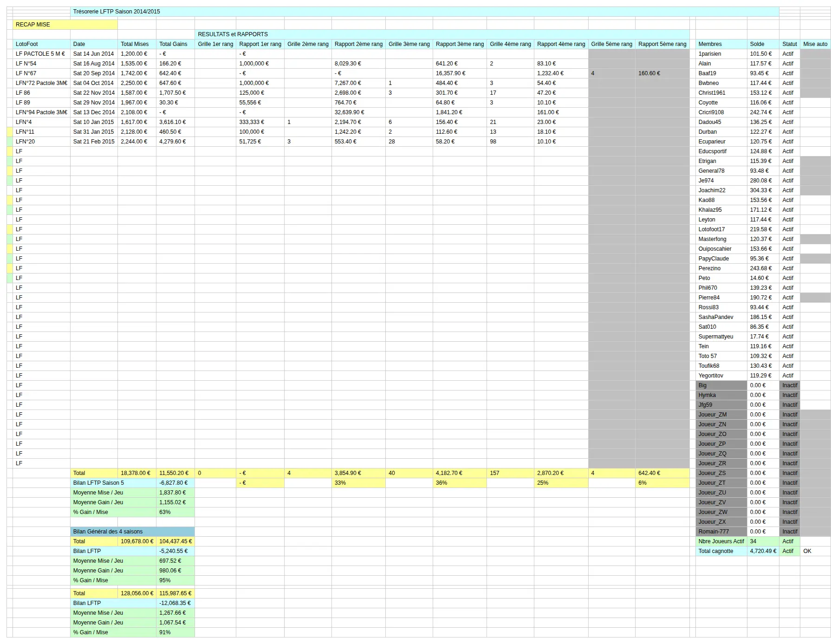Click the grand total '128,056.00 €'
This screenshot has width=831, height=644.
pyautogui.click(x=137, y=593)
